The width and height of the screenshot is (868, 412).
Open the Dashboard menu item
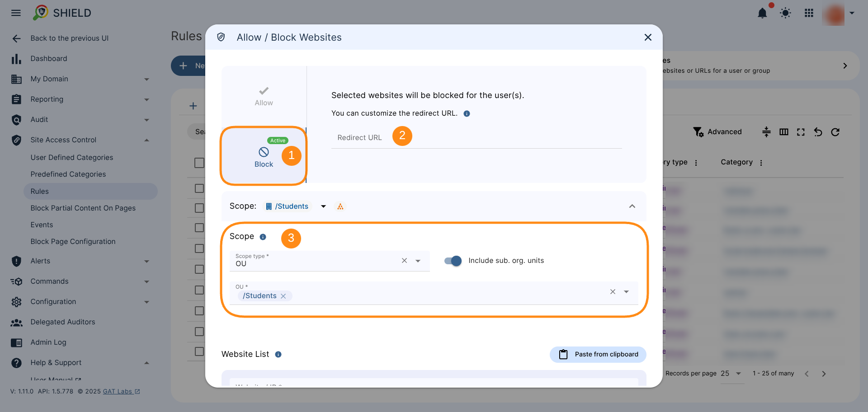coord(48,59)
